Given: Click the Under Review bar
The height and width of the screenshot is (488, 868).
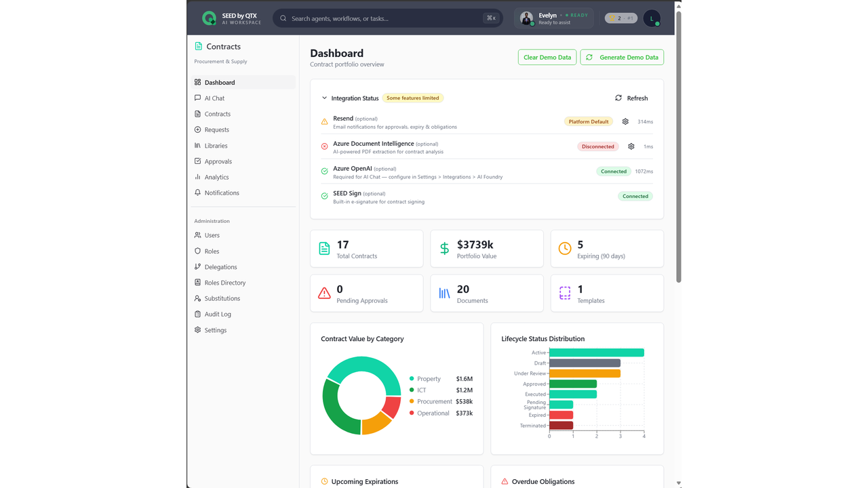Looking at the screenshot, I should [585, 373].
